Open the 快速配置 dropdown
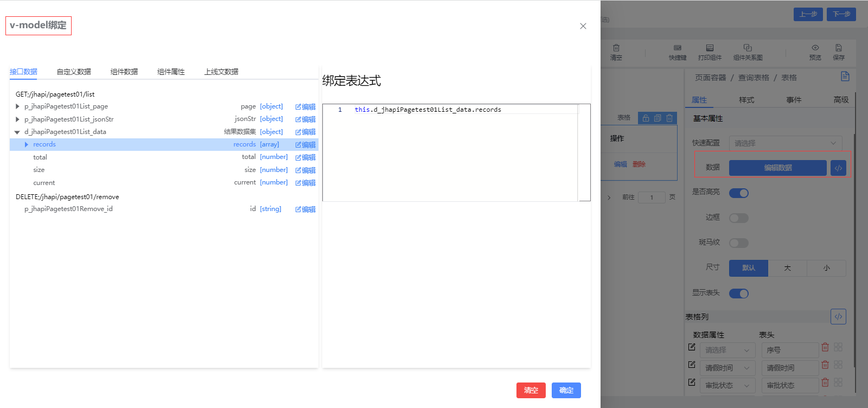 click(x=786, y=143)
